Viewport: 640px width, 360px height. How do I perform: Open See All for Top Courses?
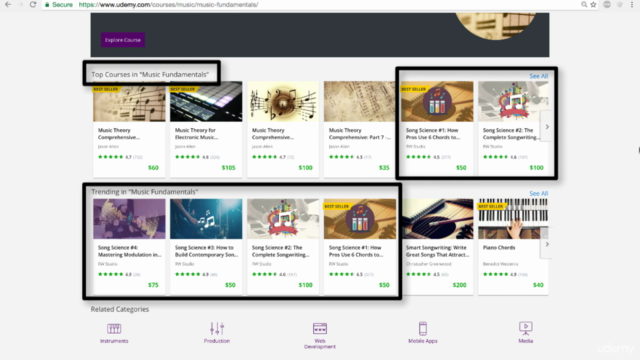(538, 76)
